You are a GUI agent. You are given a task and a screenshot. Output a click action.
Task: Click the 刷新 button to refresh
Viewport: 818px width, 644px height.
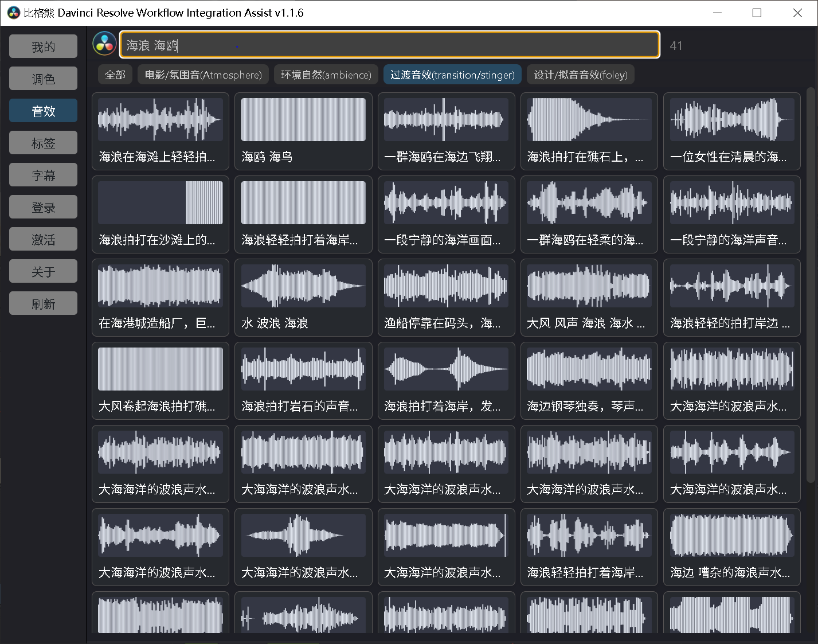pyautogui.click(x=44, y=303)
